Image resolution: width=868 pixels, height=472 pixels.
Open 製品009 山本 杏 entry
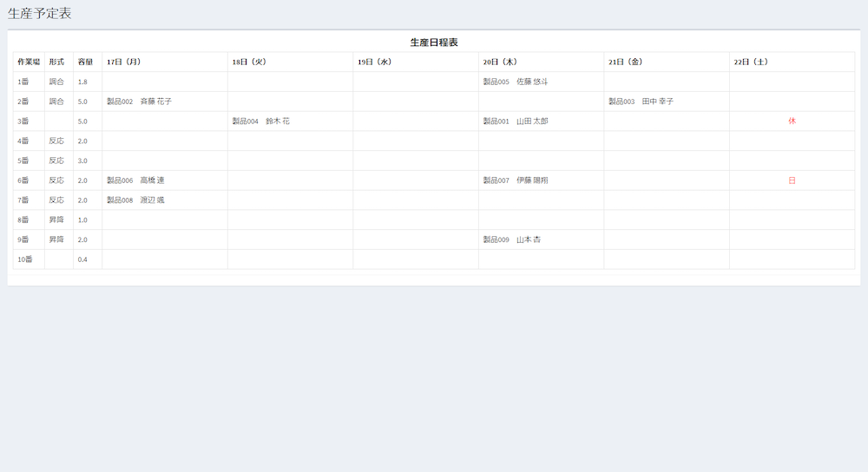coord(512,239)
